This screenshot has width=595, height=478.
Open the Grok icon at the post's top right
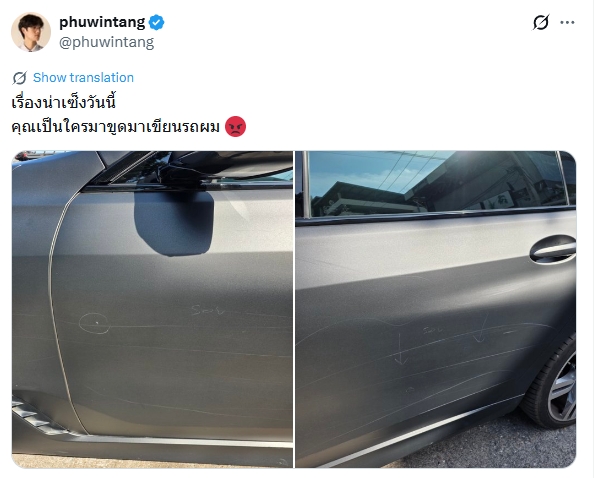coord(541,22)
